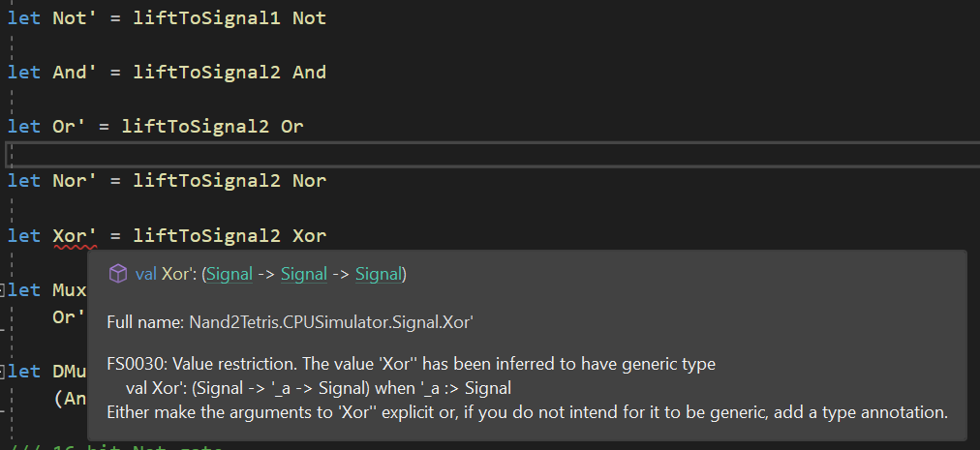Click the Or argument ending Or' line
Image resolution: width=980 pixels, height=450 pixels.
[291, 127]
